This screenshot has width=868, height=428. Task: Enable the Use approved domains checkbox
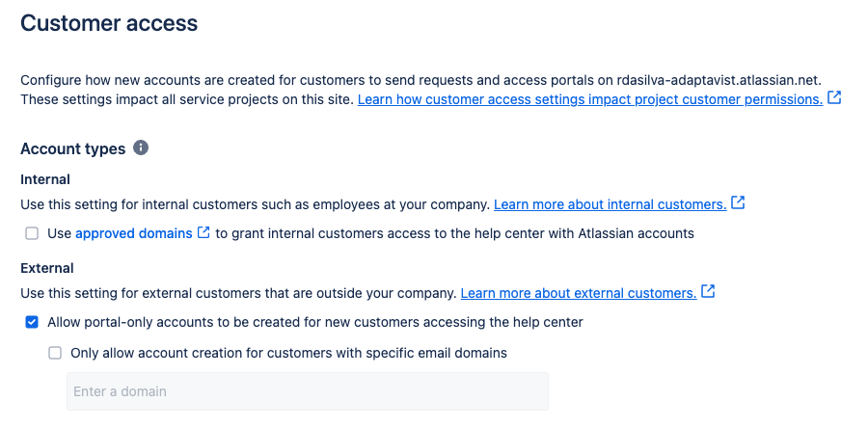[32, 233]
